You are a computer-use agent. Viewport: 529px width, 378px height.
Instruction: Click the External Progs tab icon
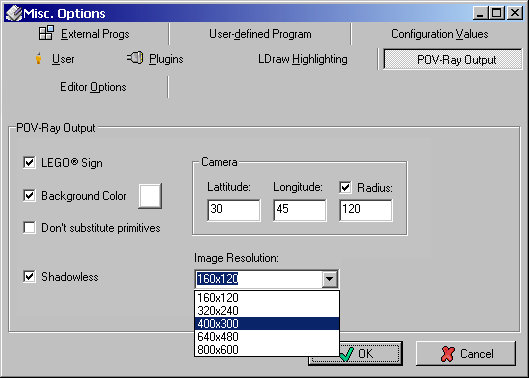46,33
